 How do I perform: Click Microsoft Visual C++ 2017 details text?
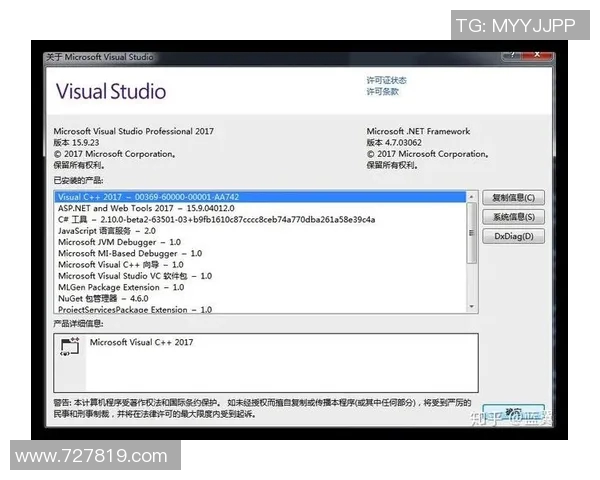142,342
